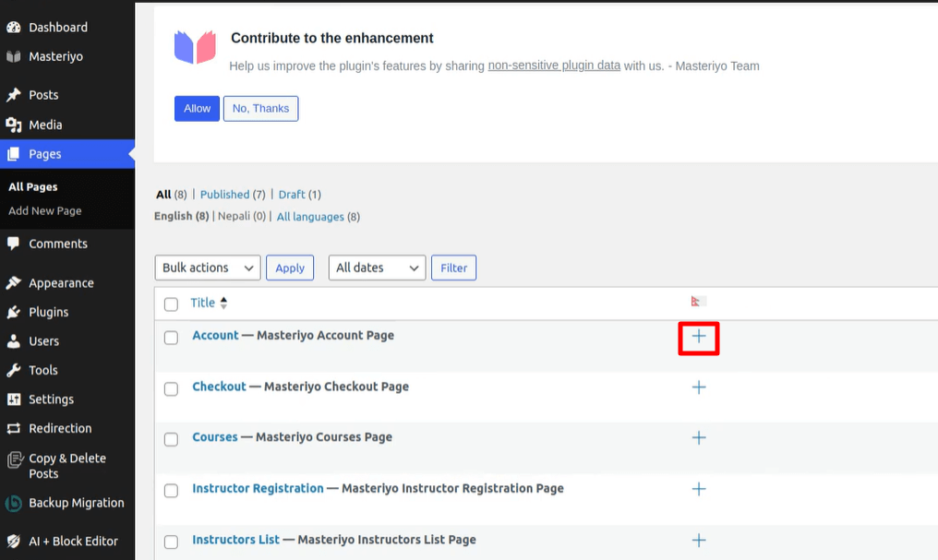This screenshot has height=560, width=938.
Task: Show all pages with All filter
Action: pyautogui.click(x=163, y=195)
